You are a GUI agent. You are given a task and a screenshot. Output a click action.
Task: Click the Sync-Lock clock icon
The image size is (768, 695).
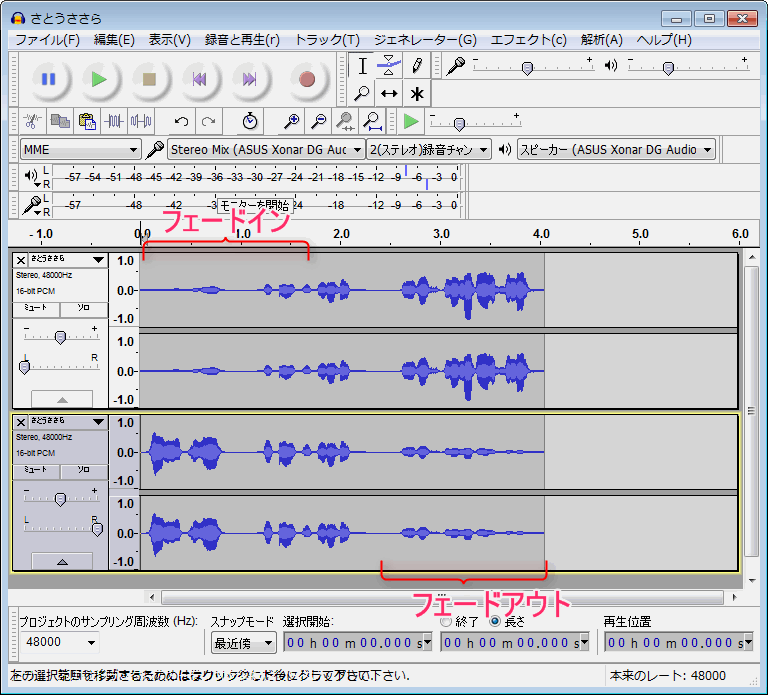tap(250, 120)
